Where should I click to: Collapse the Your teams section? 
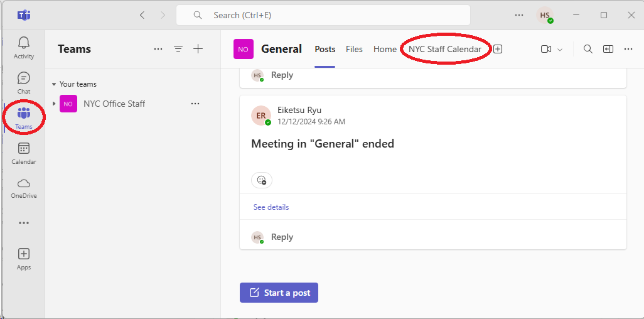pos(54,84)
